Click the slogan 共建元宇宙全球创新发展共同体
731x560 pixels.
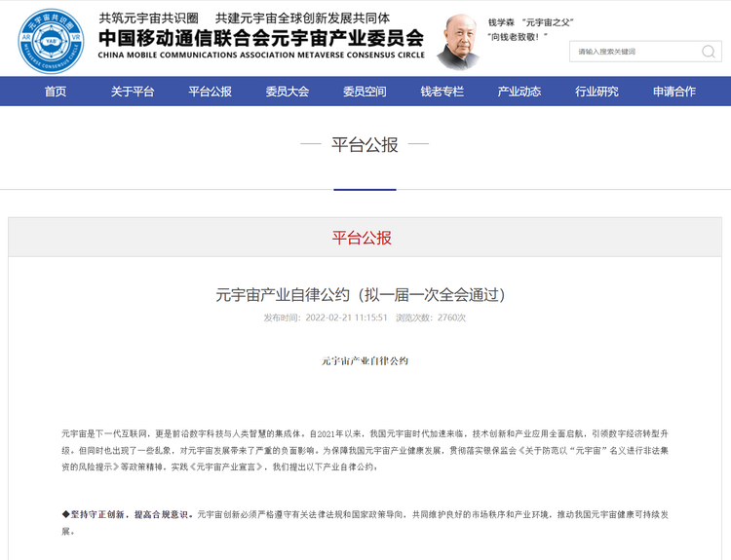[302, 19]
